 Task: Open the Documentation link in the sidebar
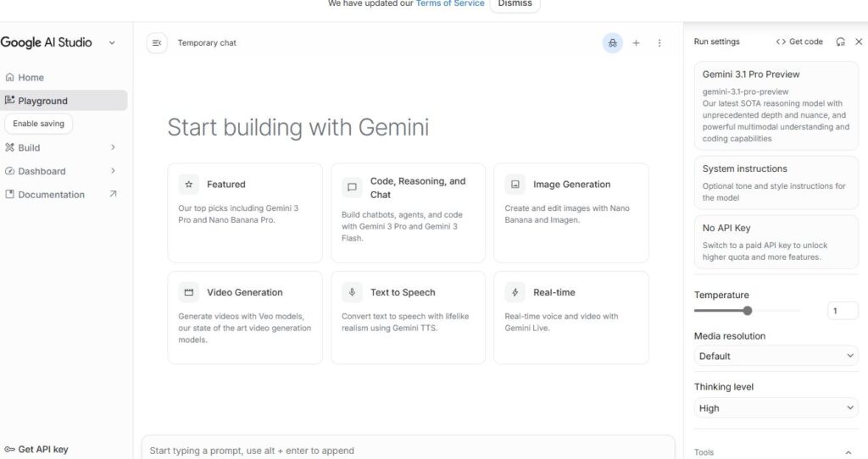pyautogui.click(x=52, y=195)
